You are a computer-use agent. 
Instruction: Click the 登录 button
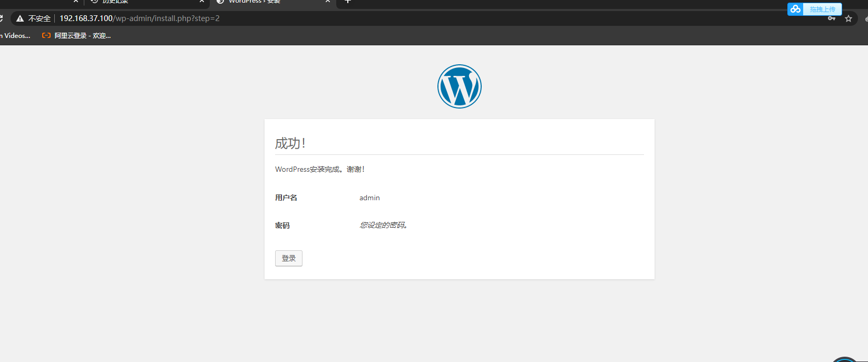pyautogui.click(x=288, y=258)
